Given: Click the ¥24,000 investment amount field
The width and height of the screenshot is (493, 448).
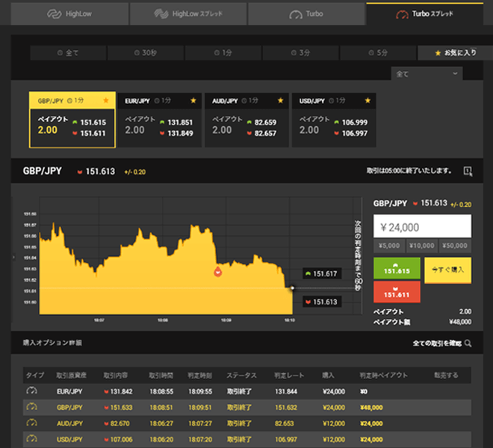Looking at the screenshot, I should [422, 226].
